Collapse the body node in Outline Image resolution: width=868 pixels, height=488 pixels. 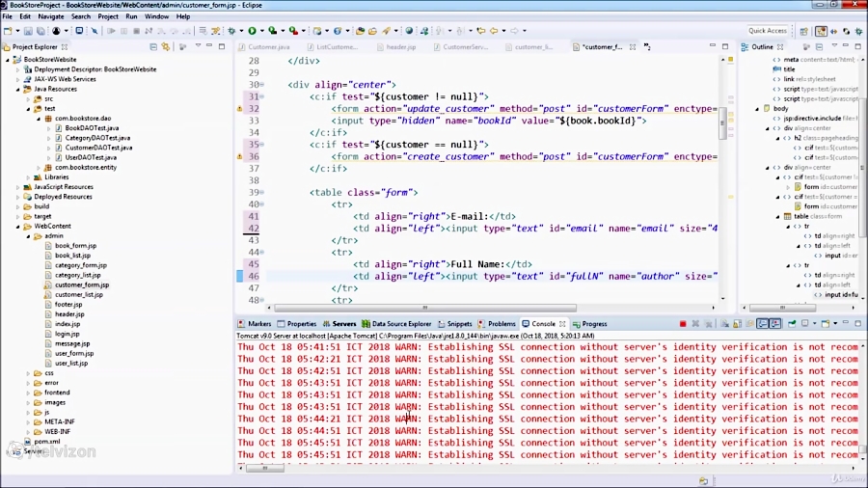point(757,109)
